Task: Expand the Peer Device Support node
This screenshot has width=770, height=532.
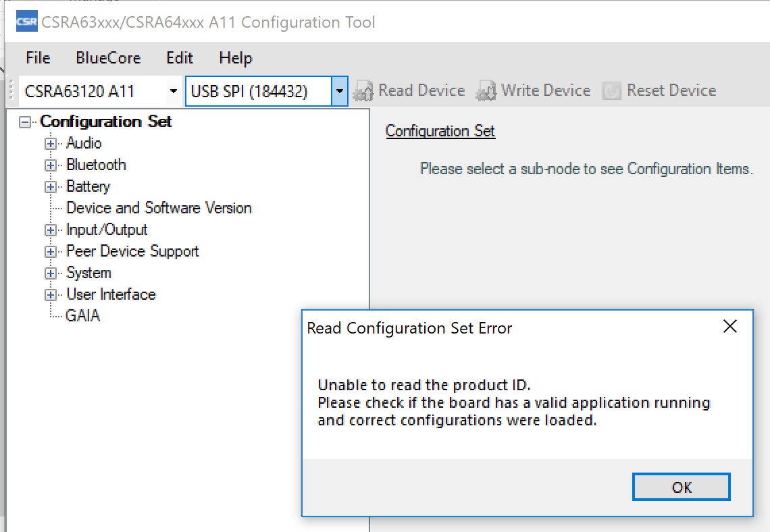Action: [x=50, y=252]
